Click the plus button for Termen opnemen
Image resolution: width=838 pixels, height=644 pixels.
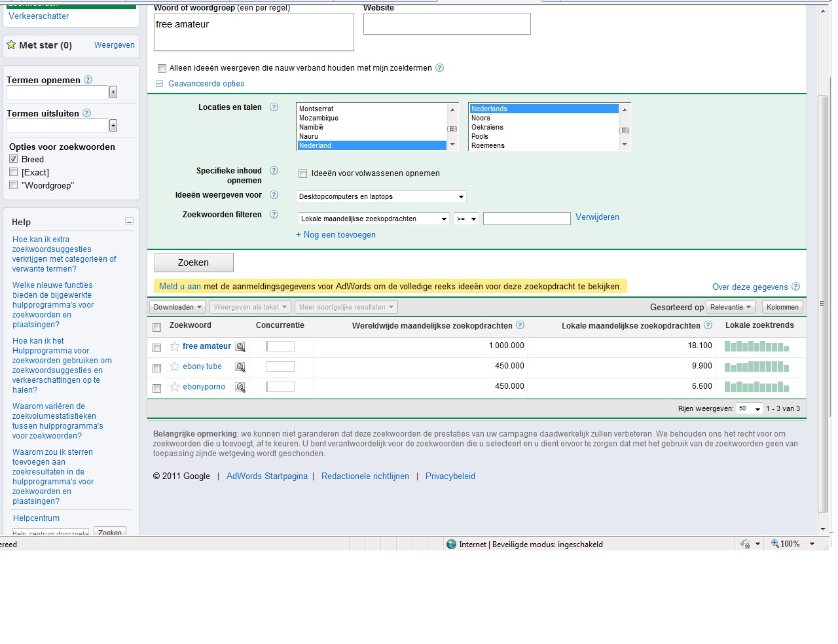(x=113, y=92)
